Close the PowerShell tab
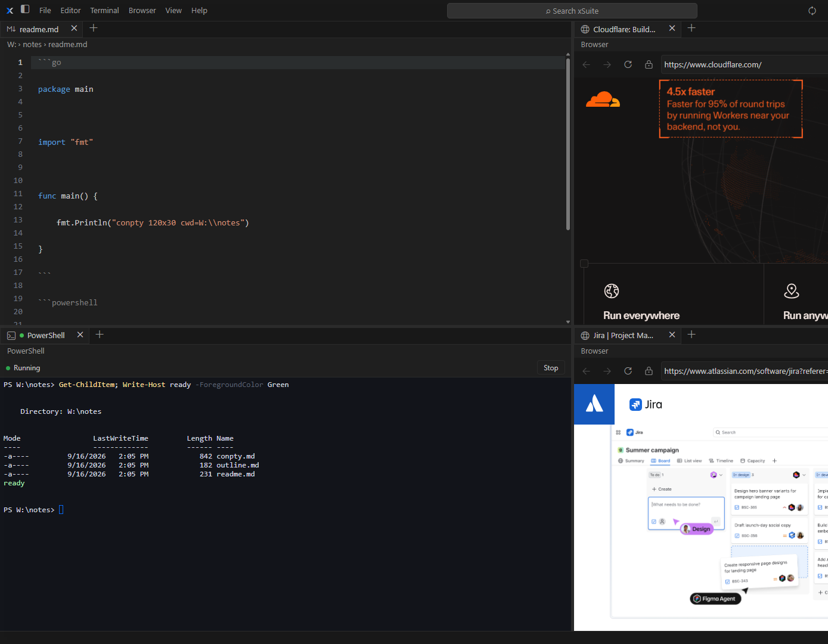The image size is (828, 644). point(80,335)
